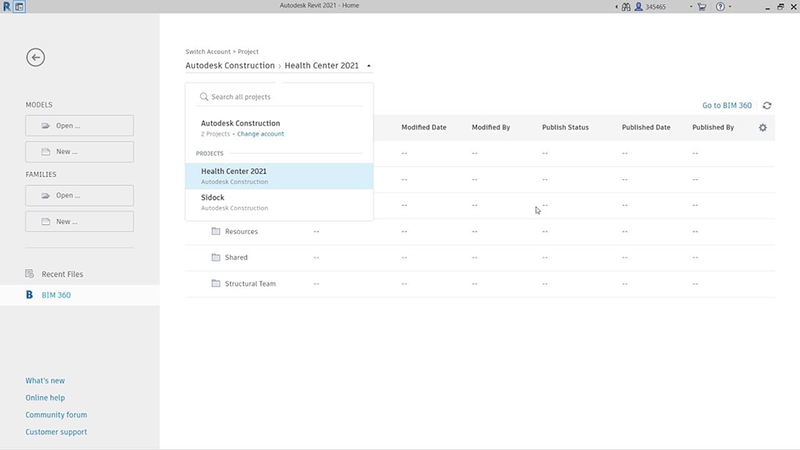Image resolution: width=800 pixels, height=450 pixels.
Task: Click the Switch Account > Project label
Action: 222,52
